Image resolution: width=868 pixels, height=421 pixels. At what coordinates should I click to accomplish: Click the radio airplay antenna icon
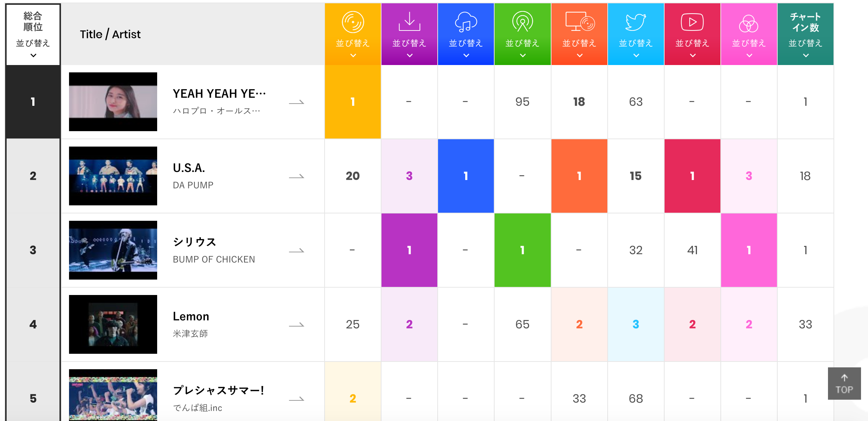(x=522, y=22)
